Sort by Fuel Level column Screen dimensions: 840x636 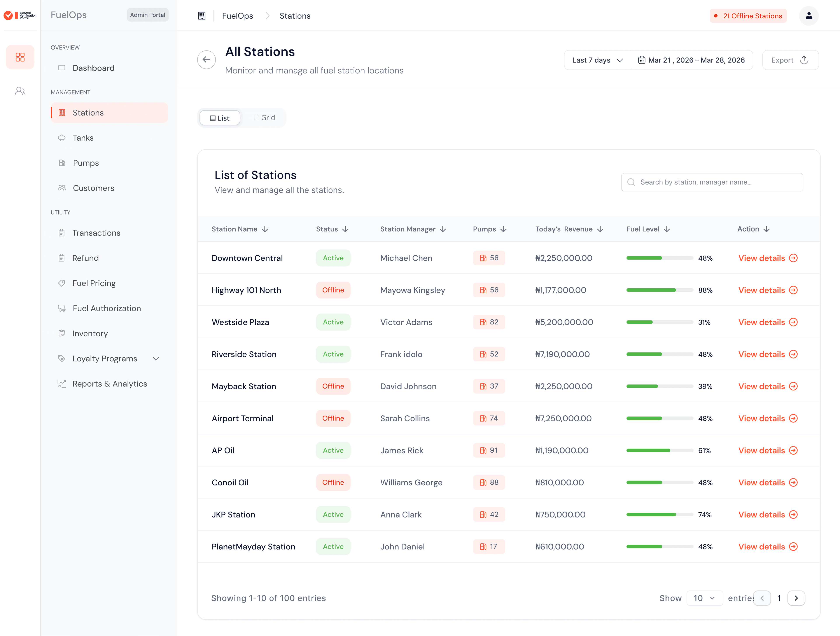648,229
